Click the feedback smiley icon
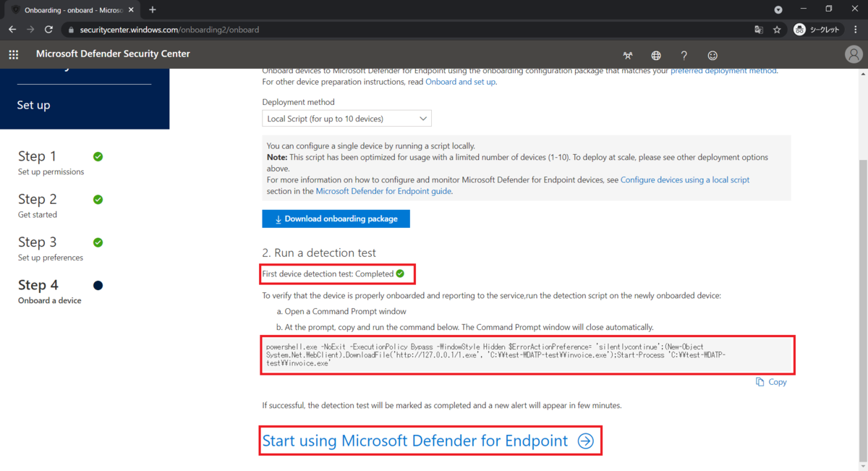 click(x=712, y=56)
